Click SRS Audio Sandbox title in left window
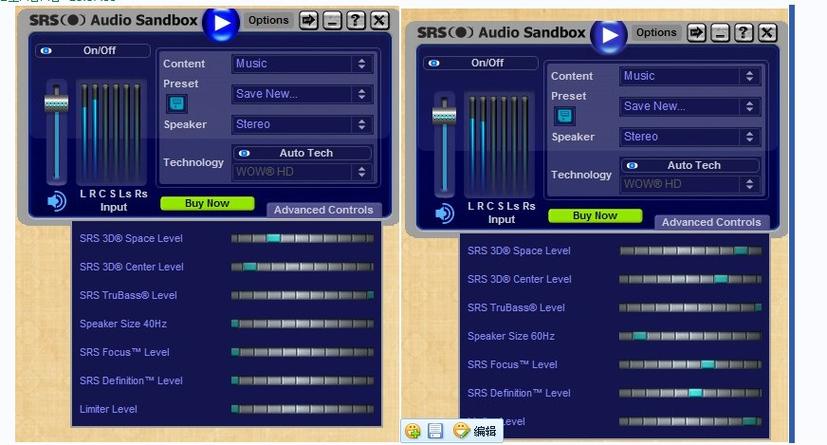The width and height of the screenshot is (827, 445). click(x=113, y=21)
